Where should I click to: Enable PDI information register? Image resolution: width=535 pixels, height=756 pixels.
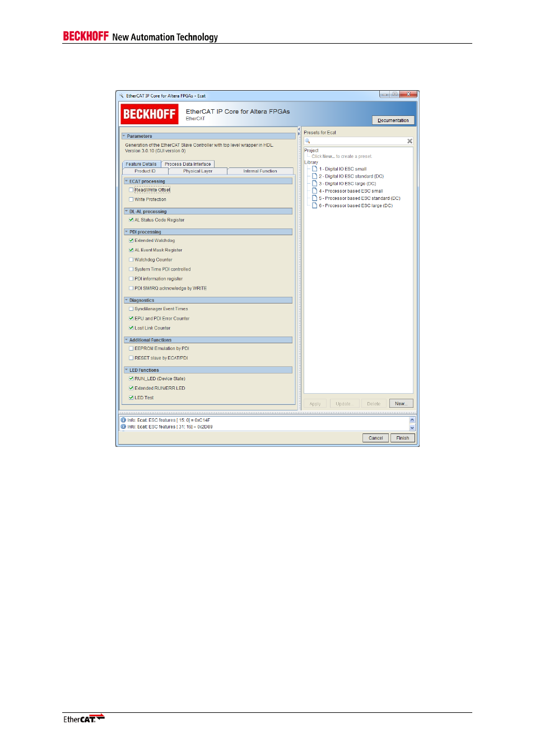[131, 279]
